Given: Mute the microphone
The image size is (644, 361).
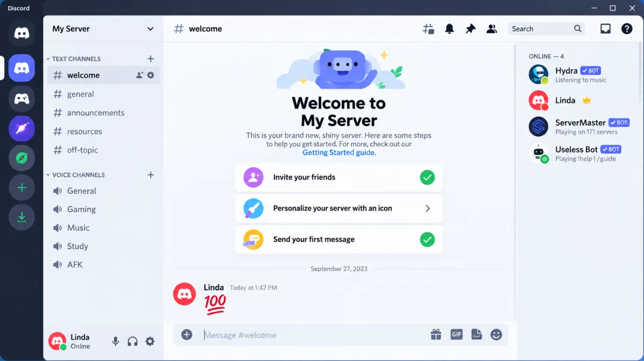Looking at the screenshot, I should tap(115, 341).
